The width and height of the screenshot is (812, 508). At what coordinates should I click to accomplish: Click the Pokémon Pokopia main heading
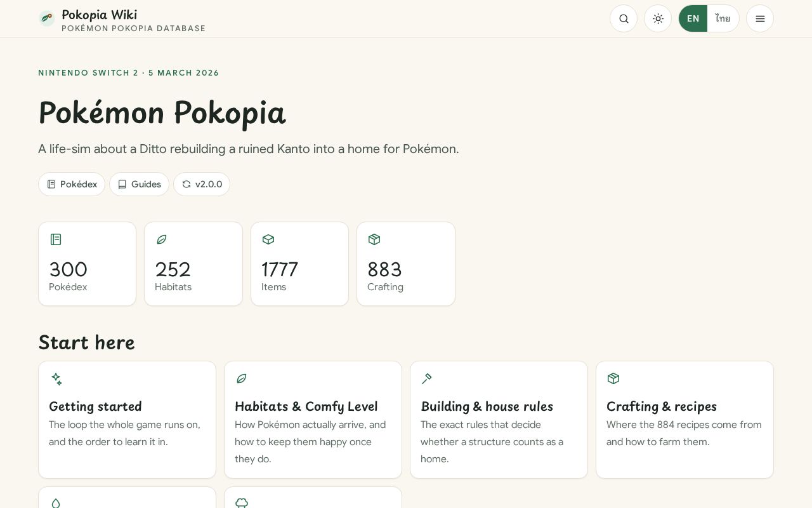(162, 113)
